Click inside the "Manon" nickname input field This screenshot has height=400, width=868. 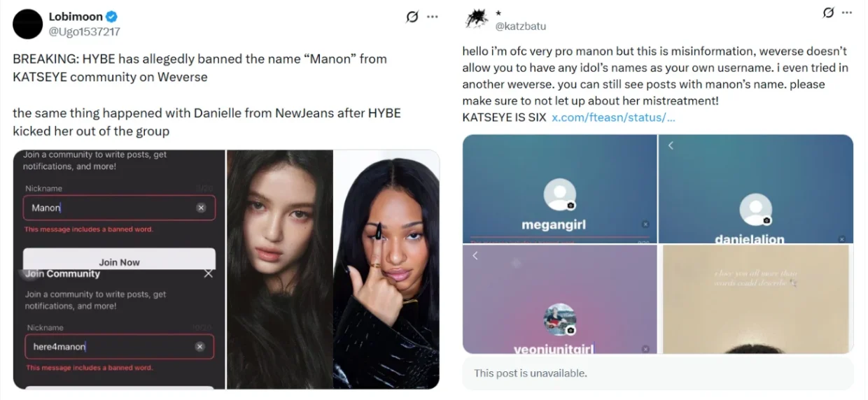pyautogui.click(x=119, y=208)
